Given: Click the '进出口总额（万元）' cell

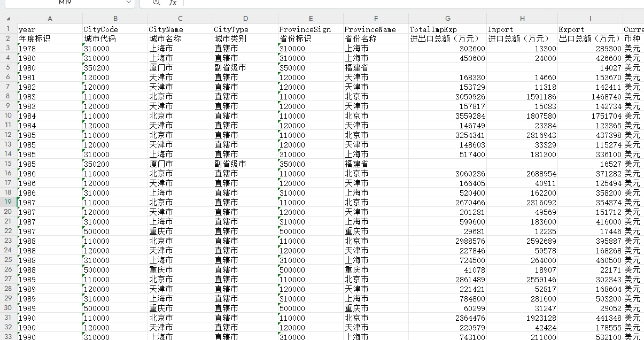Looking at the screenshot, I should 447,39.
